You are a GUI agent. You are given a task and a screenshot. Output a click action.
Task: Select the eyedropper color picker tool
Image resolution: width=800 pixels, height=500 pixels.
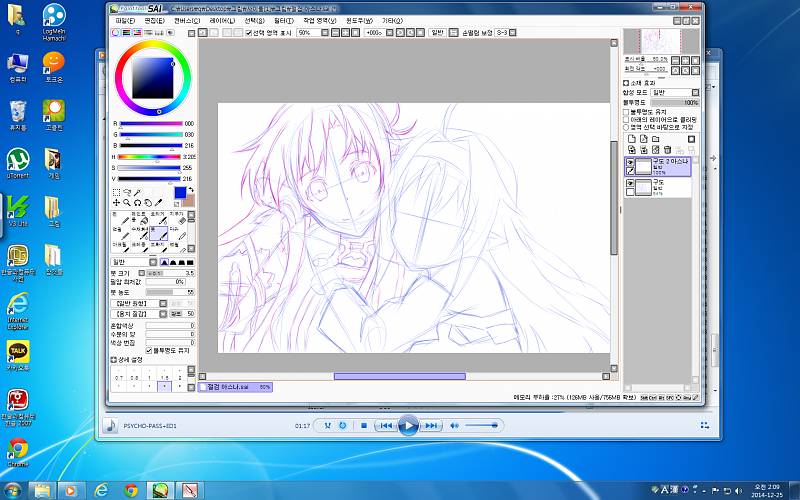pyautogui.click(x=159, y=203)
